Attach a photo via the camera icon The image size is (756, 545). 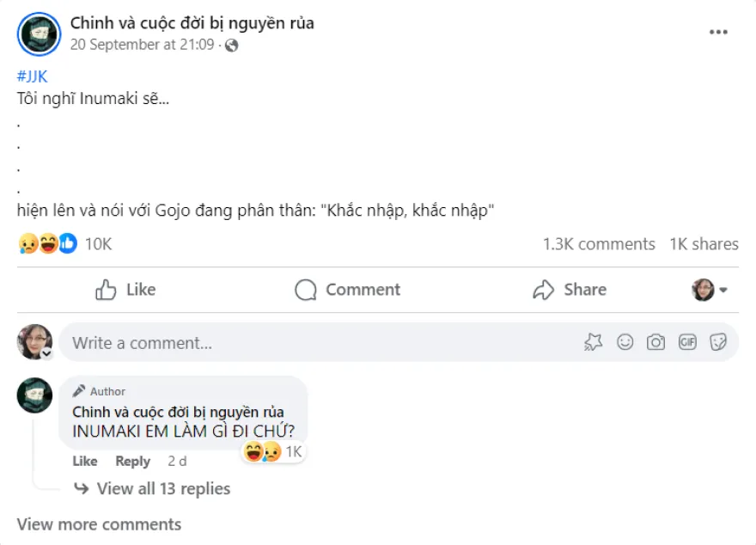pos(655,342)
